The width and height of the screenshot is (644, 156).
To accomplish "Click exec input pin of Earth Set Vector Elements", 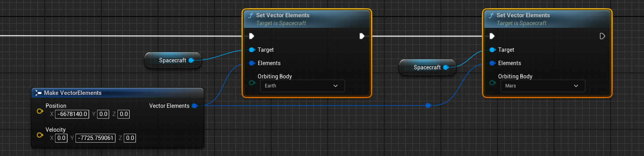I will pos(251,36).
